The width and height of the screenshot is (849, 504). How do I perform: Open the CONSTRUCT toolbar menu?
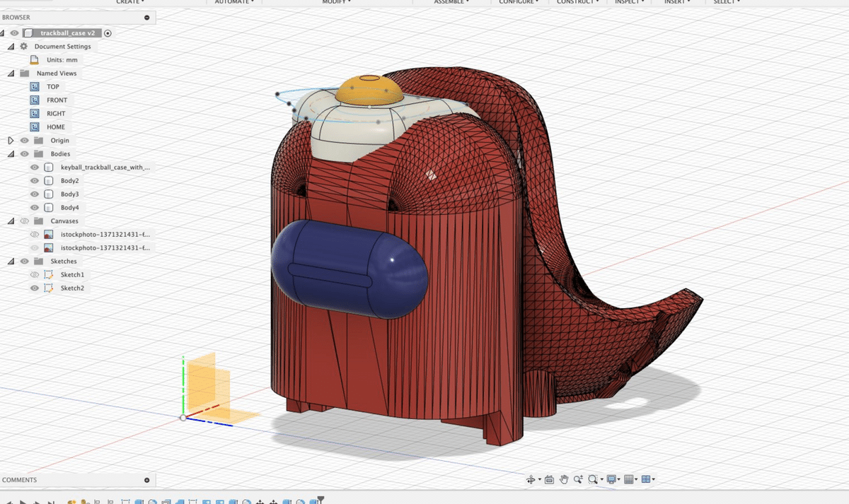[x=577, y=2]
